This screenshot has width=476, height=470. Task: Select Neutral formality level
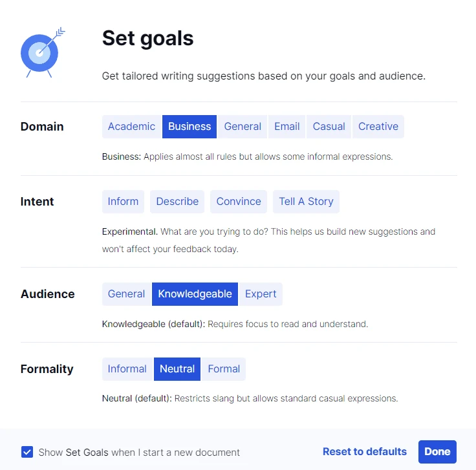[177, 369]
